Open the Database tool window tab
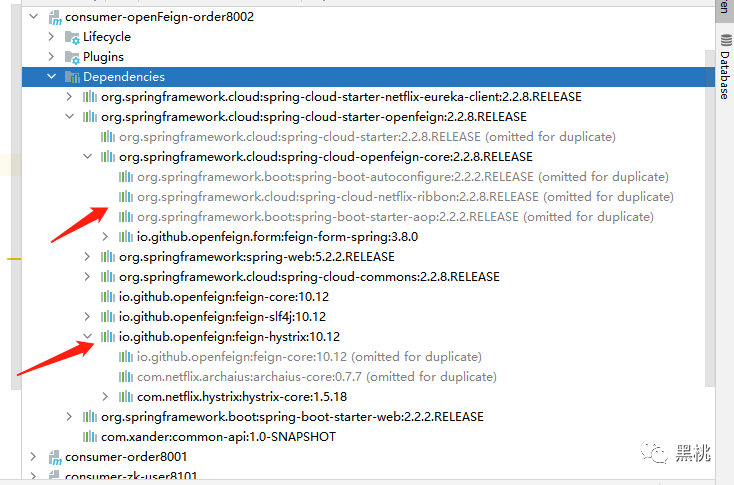 click(725, 66)
